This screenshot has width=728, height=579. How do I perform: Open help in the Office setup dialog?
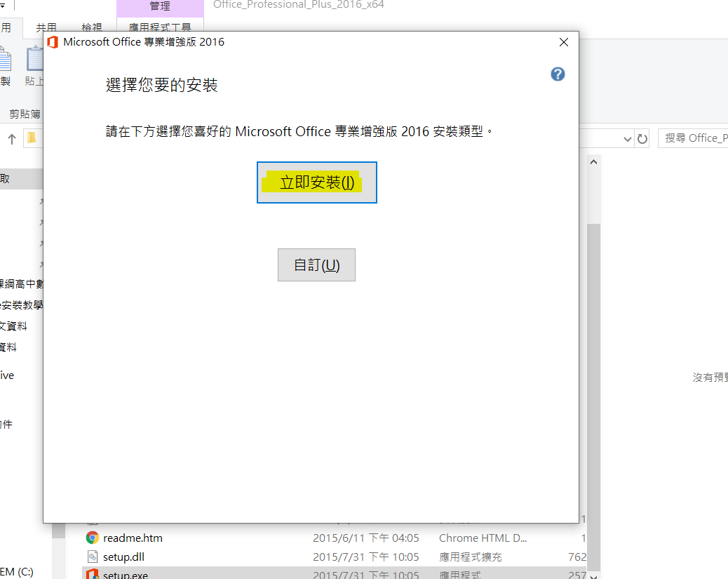[x=558, y=74]
